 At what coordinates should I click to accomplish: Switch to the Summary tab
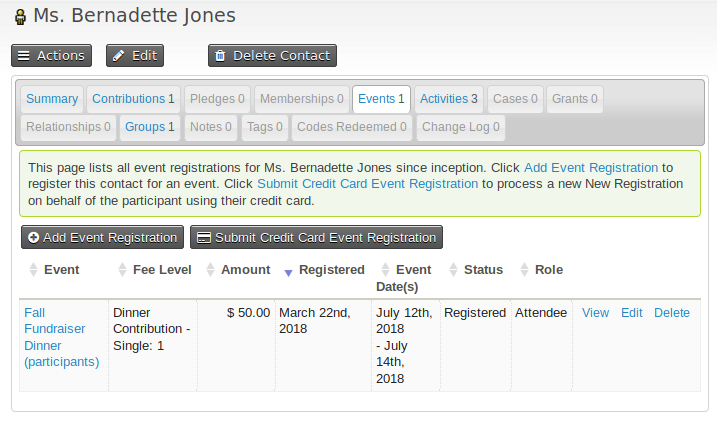pyautogui.click(x=52, y=99)
